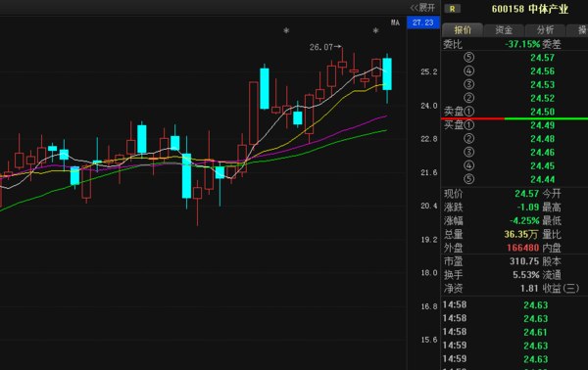
Task: Select buy level ⑤ price 24.44
Action: coord(542,179)
